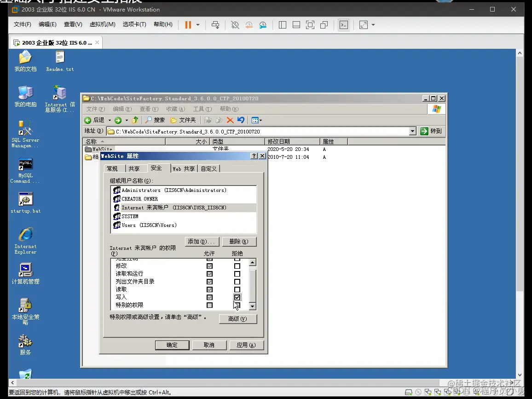Click Explorer forward arrow button

pos(118,120)
